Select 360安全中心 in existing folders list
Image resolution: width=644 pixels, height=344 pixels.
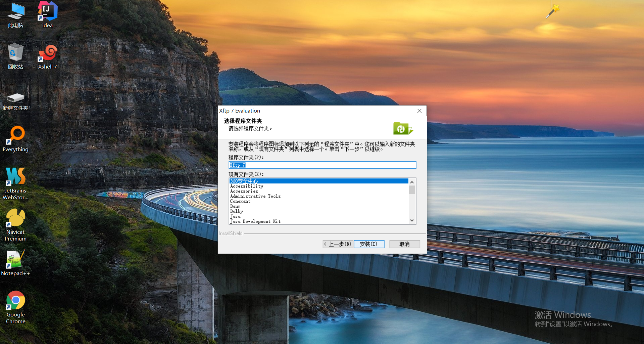coord(318,181)
